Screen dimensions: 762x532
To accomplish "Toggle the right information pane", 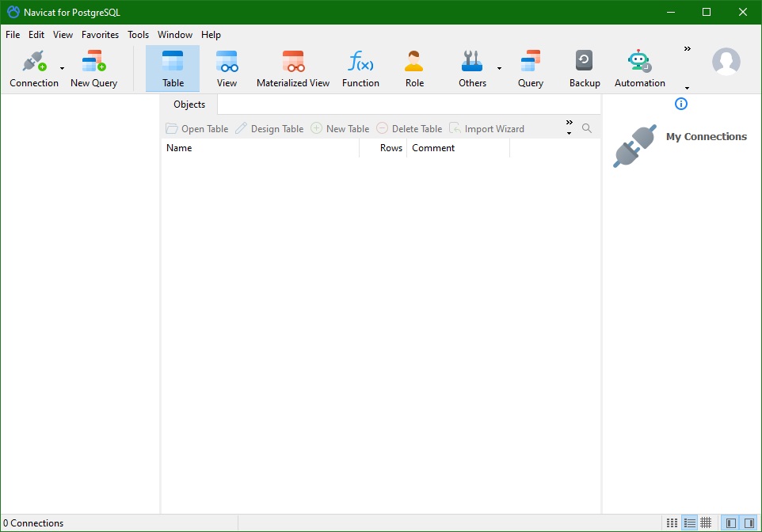I will click(x=749, y=522).
